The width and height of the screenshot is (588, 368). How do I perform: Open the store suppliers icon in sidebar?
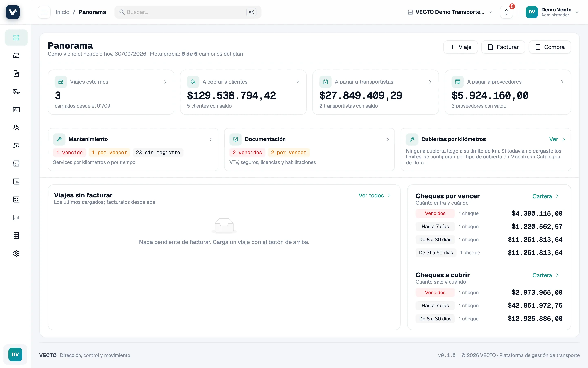[x=16, y=164]
